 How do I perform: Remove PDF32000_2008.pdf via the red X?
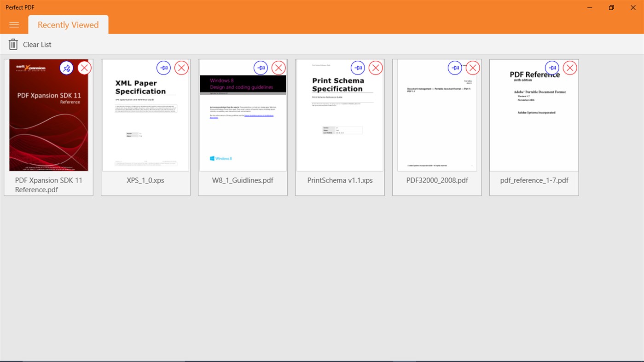473,68
